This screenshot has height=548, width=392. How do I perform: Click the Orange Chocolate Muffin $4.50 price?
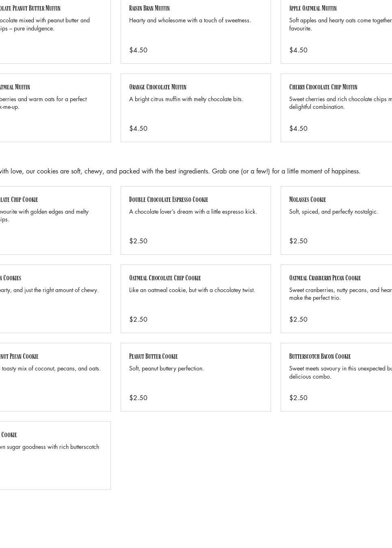click(138, 128)
